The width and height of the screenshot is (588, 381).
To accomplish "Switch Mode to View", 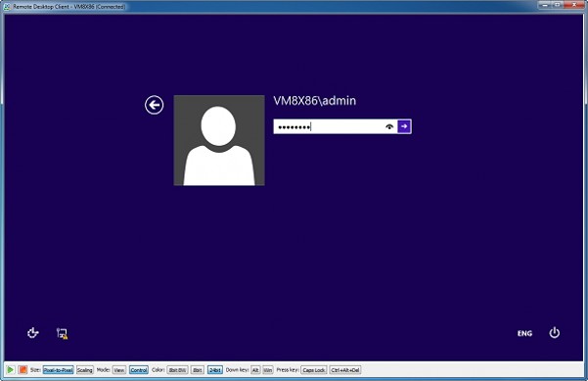I will coord(119,370).
